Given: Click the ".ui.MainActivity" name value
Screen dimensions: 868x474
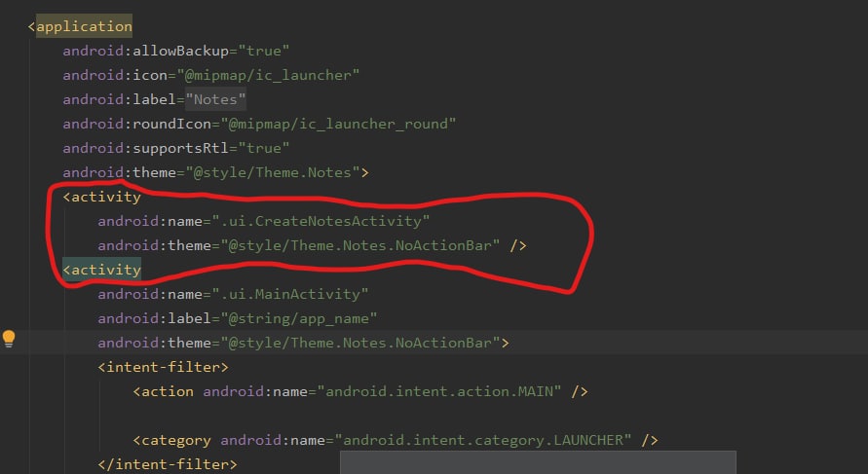Looking at the screenshot, I should point(290,294).
